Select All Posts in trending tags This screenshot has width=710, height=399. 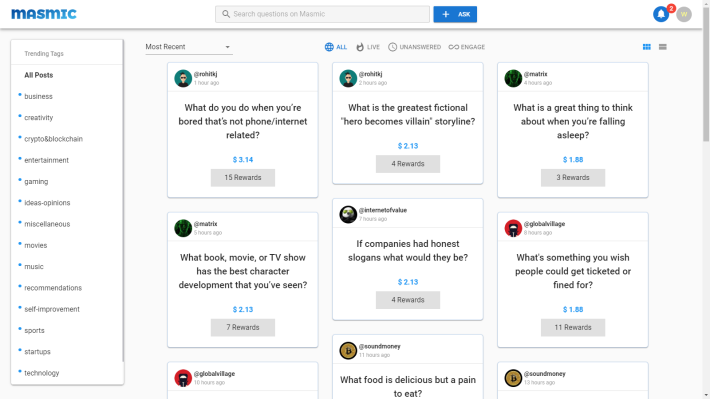point(38,75)
